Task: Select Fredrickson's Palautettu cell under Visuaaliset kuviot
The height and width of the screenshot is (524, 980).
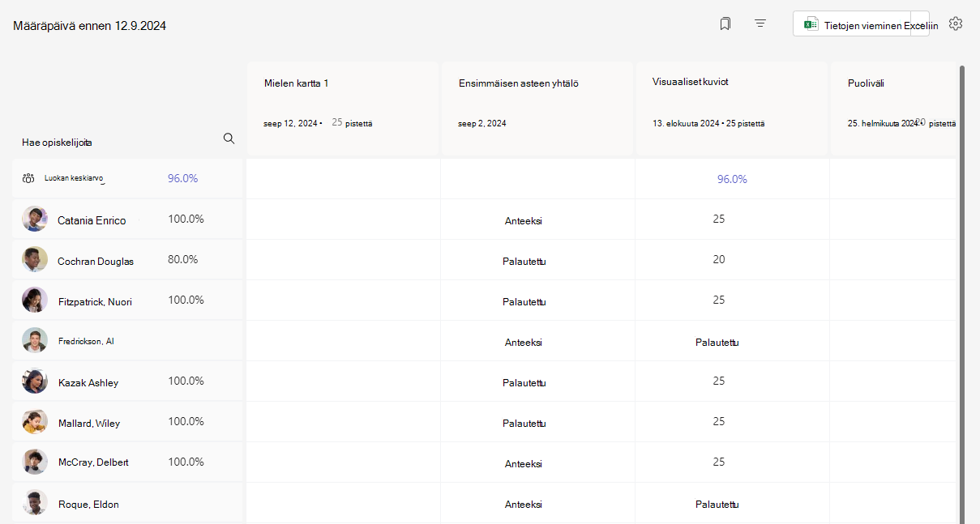Action: pyautogui.click(x=717, y=342)
